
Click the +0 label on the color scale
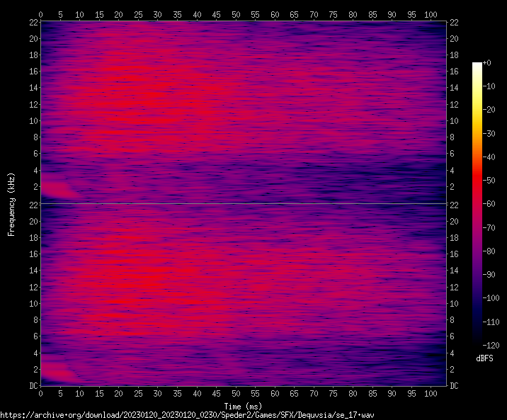coord(486,63)
